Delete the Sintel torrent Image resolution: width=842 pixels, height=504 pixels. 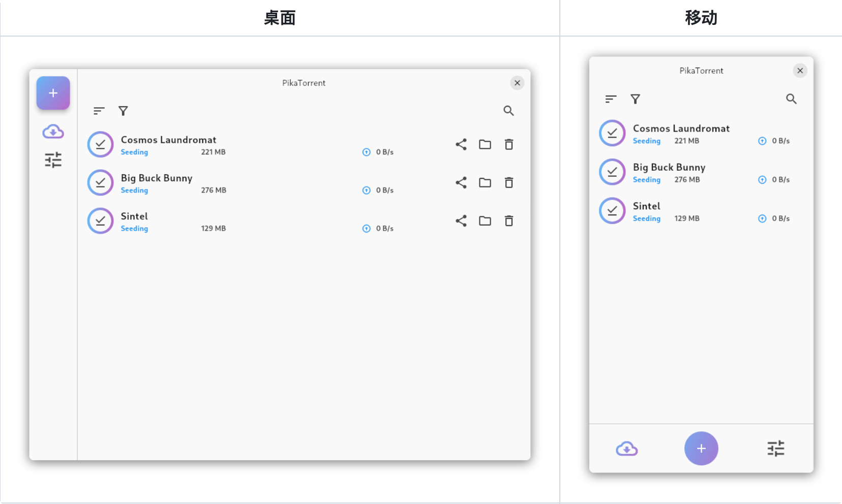(509, 220)
